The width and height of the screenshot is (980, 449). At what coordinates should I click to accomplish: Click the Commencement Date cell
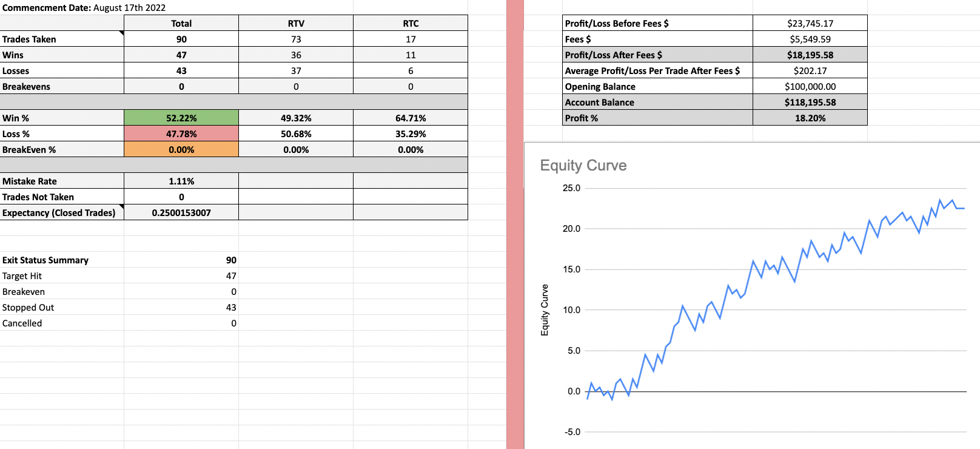click(84, 8)
